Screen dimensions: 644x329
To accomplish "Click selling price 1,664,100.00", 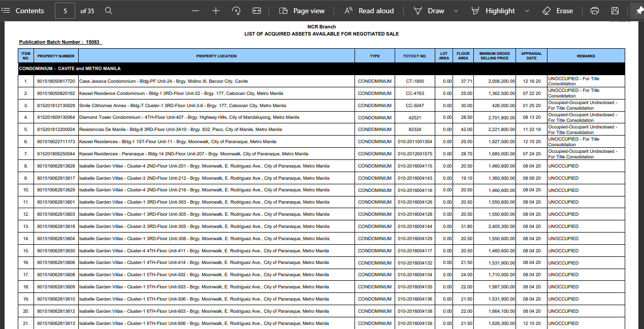I will pos(501,311).
